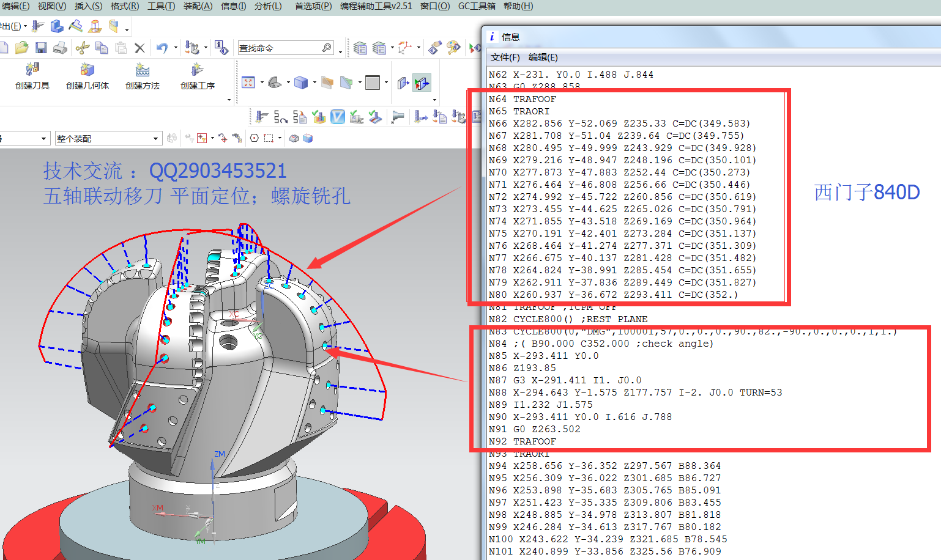Click the Create Operation (创建工序) icon

pyautogui.click(x=197, y=70)
